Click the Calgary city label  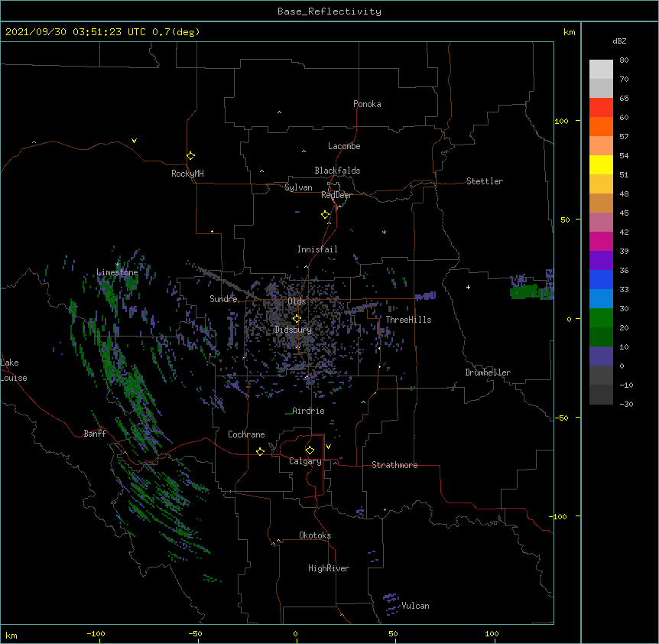pos(305,461)
